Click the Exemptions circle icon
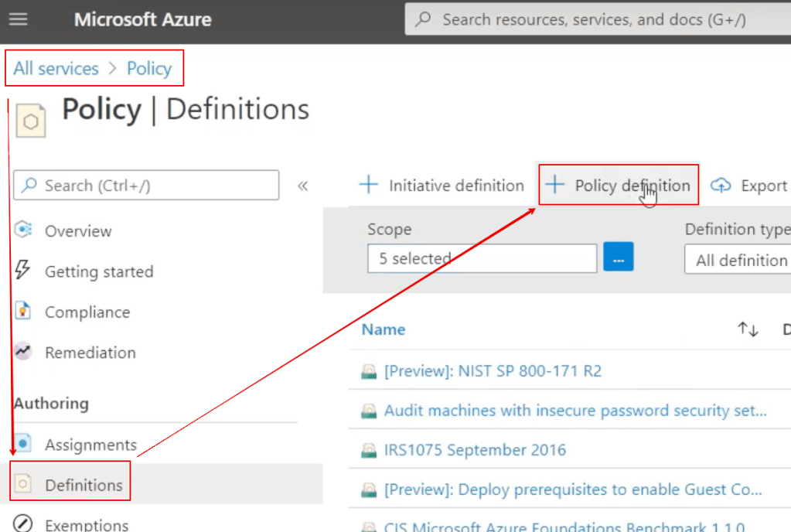Screen dimensions: 791x532 [x=23, y=525]
